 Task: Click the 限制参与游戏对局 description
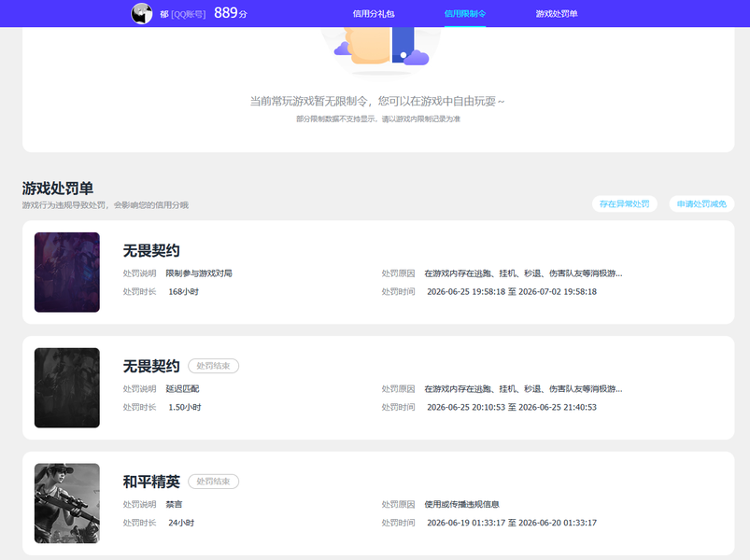pyautogui.click(x=199, y=273)
